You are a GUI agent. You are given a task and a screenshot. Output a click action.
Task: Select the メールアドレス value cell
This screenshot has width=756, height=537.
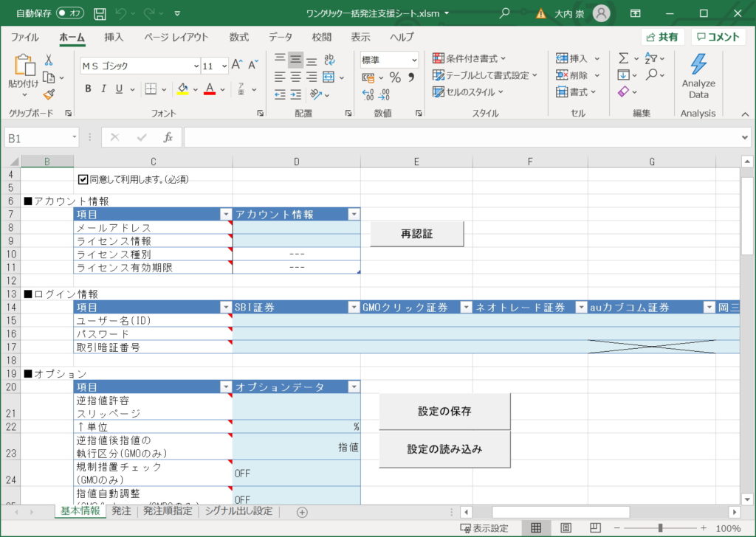(x=297, y=227)
